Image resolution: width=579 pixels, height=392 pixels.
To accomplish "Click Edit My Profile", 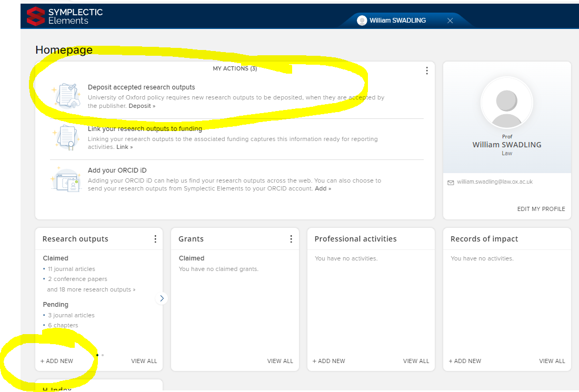I will point(541,209).
